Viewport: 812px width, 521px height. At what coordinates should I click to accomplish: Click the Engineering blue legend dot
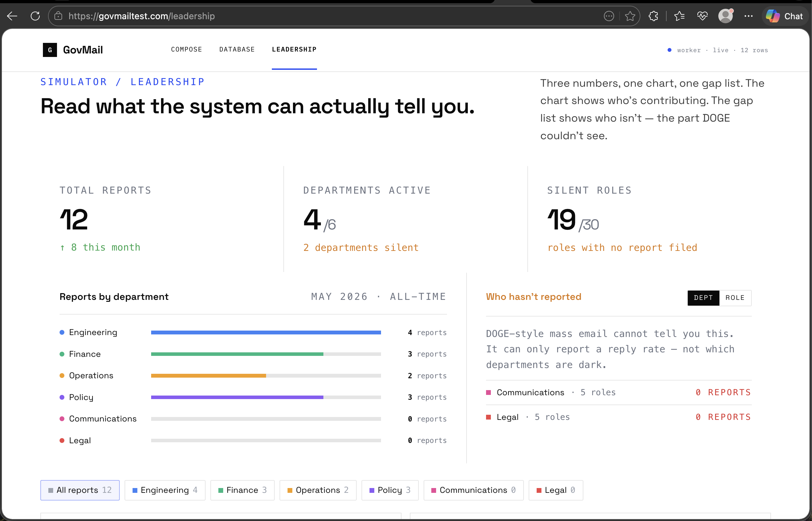pos(62,333)
